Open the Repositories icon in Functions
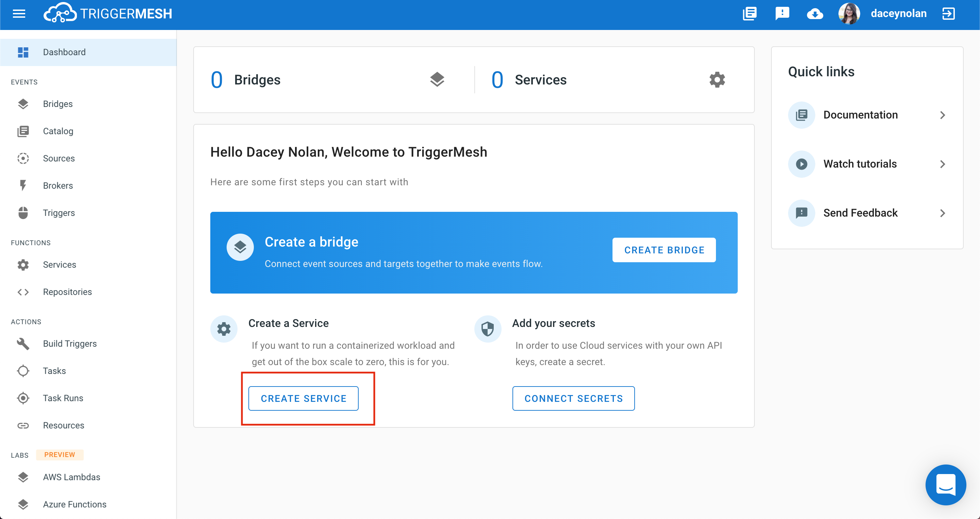Viewport: 980px width, 519px height. pyautogui.click(x=24, y=292)
